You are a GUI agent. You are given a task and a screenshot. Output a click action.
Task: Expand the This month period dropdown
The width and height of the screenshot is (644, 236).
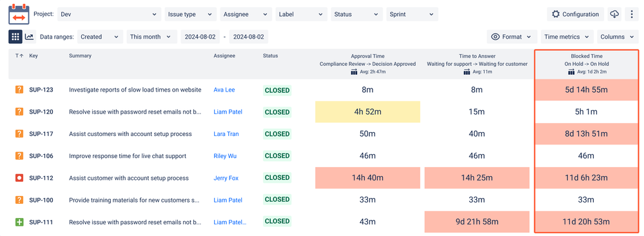[x=151, y=37]
